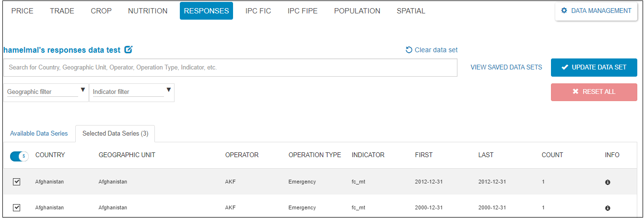The image size is (644, 218).
Task: Uncheck the second Afghanistan row checkbox
Action: tap(16, 207)
